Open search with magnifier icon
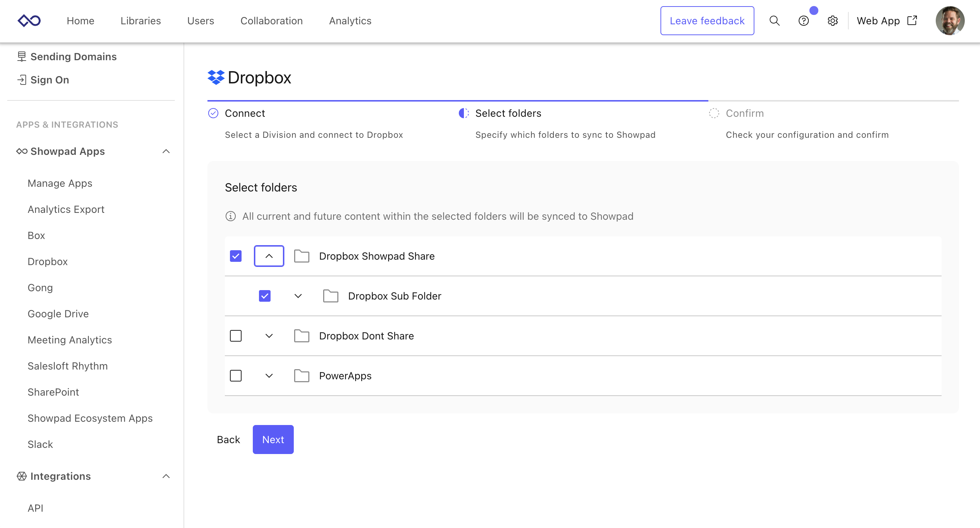980x528 pixels. (774, 21)
